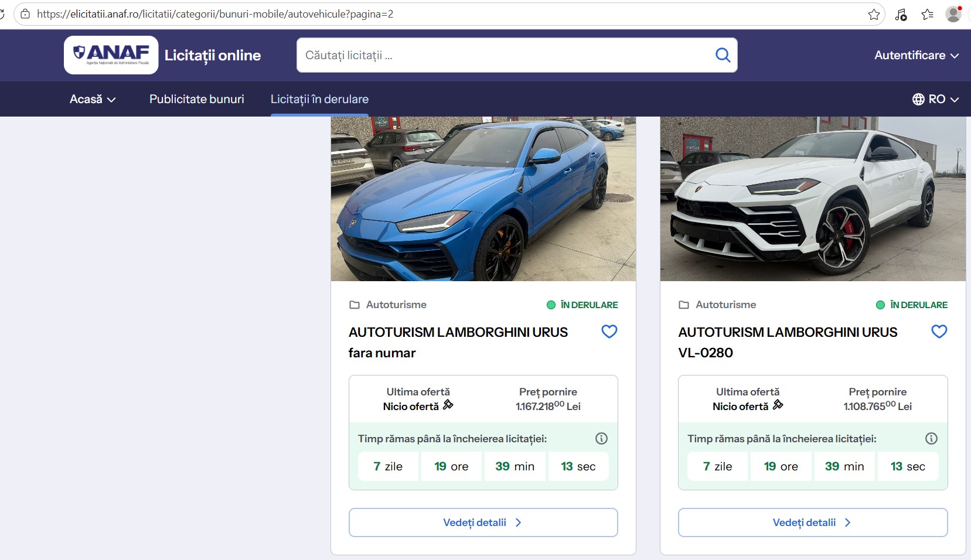Click the gavel icon on fara numar card

pos(448,405)
